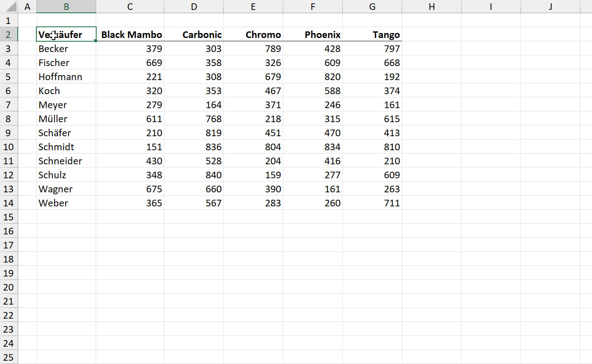592x364 pixels.
Task: Click the Select All corner triangle
Action: pos(9,7)
